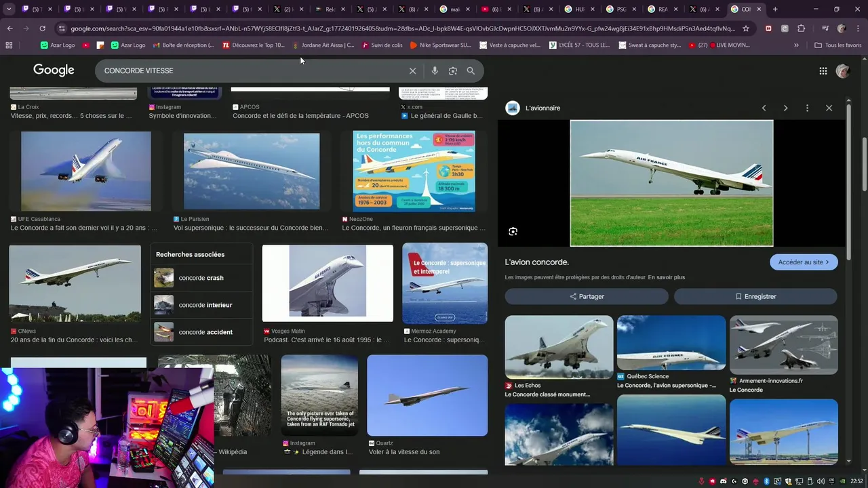Go to the Google logo homepage
The height and width of the screenshot is (488, 868).
54,70
